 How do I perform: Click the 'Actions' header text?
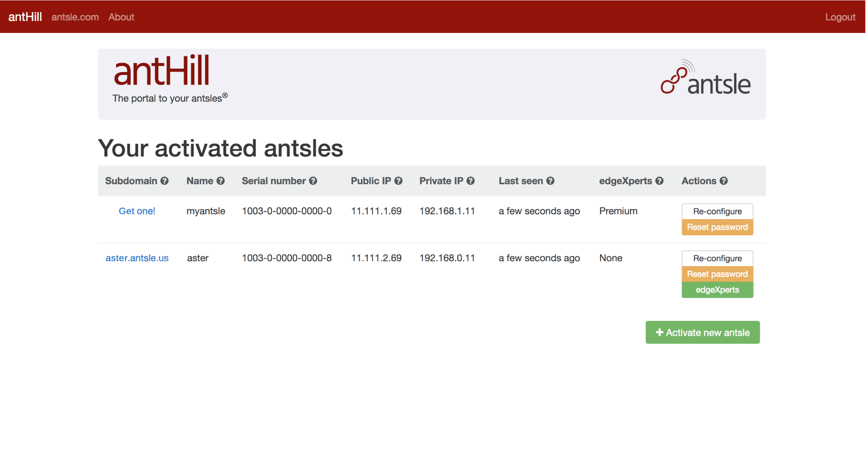699,181
